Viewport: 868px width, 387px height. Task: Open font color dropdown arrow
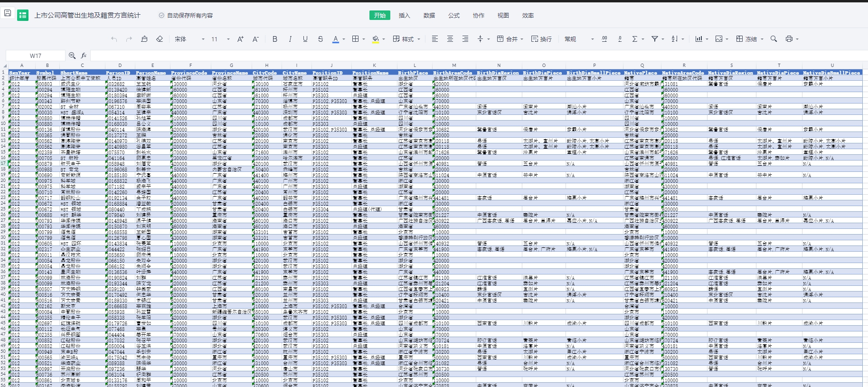(x=344, y=39)
